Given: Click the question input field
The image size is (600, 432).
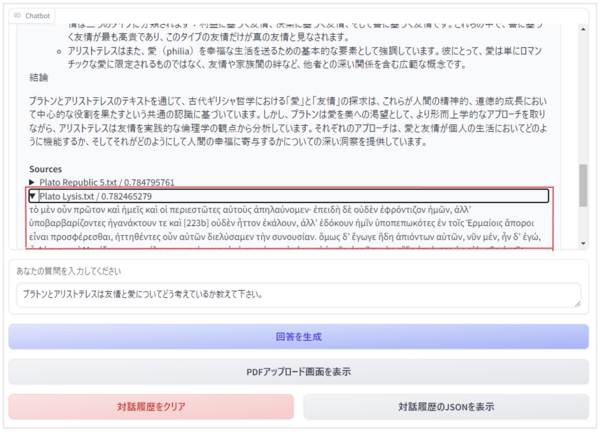Looking at the screenshot, I should coord(298,295).
